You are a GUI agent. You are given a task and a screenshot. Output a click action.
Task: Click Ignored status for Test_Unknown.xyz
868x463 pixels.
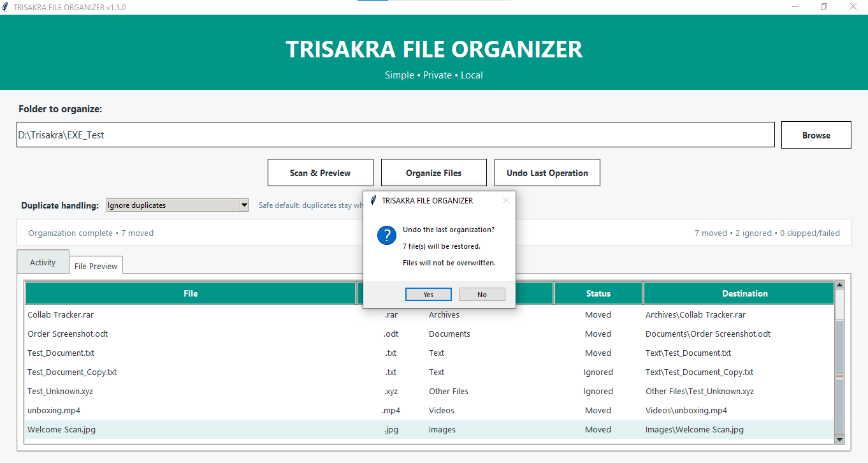pos(598,391)
